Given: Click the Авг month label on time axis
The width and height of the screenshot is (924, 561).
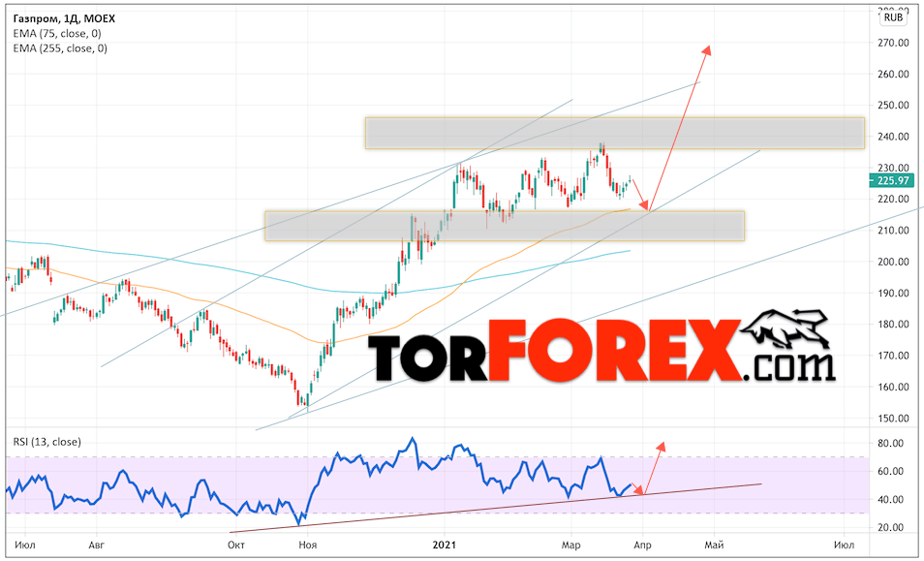Looking at the screenshot, I should 96,545.
